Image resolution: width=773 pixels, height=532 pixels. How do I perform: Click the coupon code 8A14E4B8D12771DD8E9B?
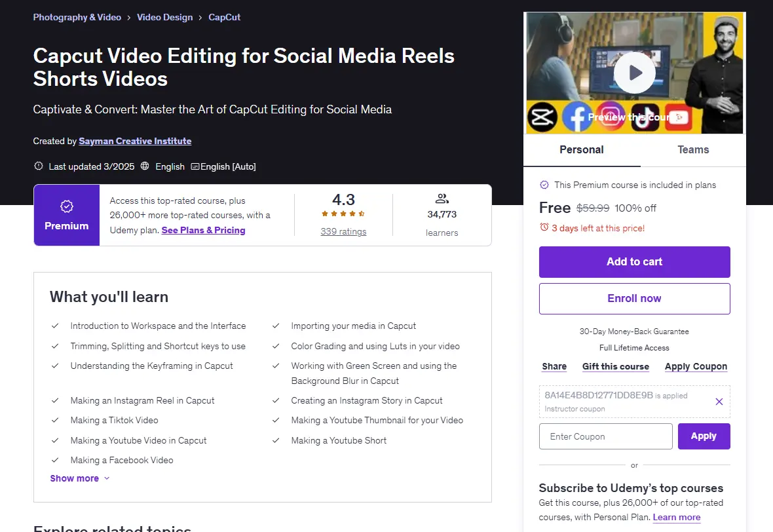point(599,395)
